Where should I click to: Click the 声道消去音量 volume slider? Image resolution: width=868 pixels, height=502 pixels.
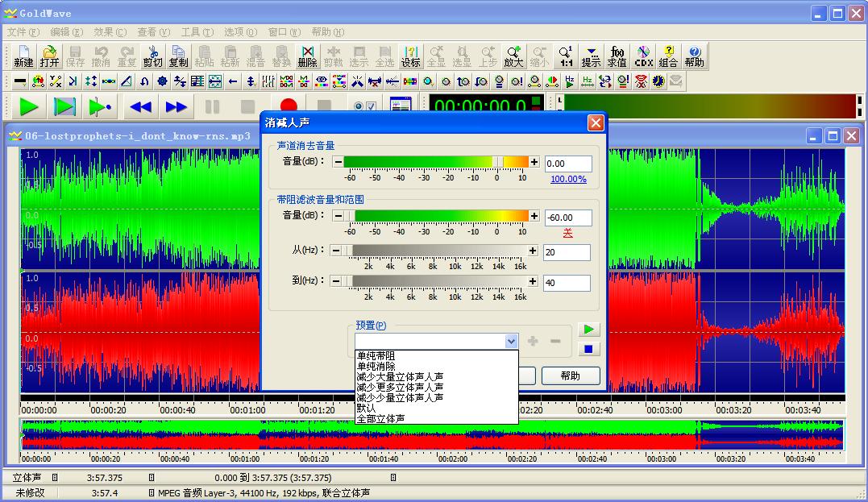pos(436,162)
